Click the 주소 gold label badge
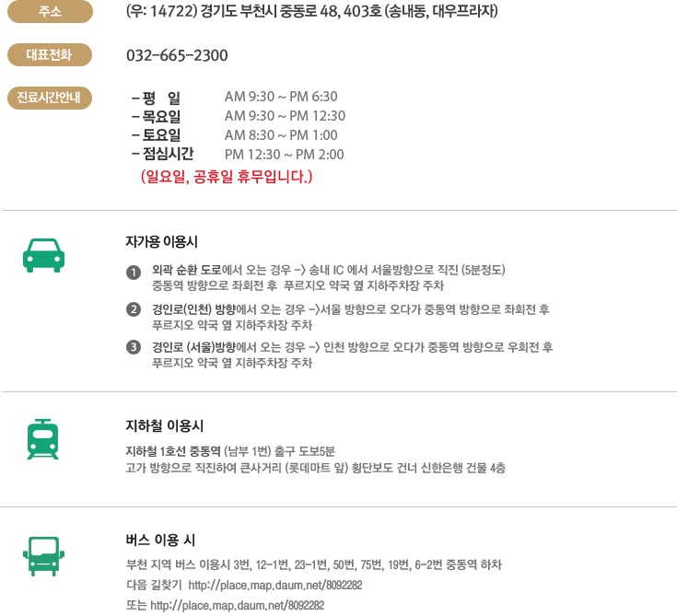Image resolution: width=677 pixels, height=616 pixels. coord(50,11)
